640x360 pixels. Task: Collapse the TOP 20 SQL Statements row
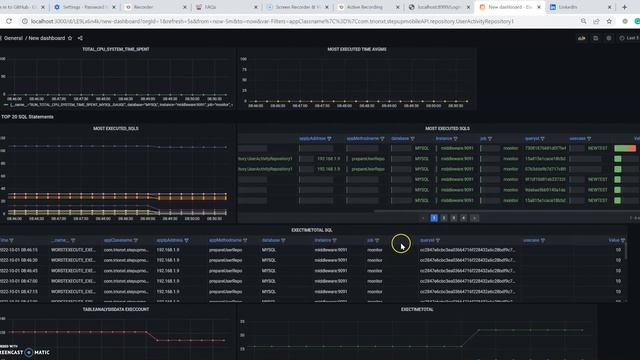coord(27,117)
